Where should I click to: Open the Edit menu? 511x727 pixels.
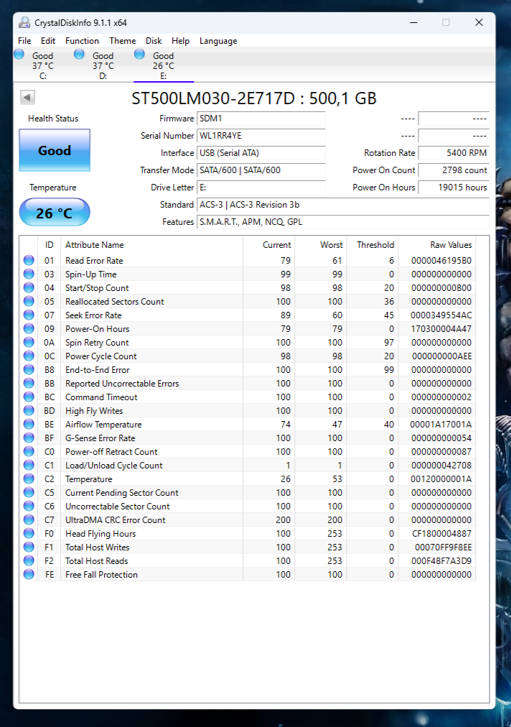pyautogui.click(x=48, y=41)
